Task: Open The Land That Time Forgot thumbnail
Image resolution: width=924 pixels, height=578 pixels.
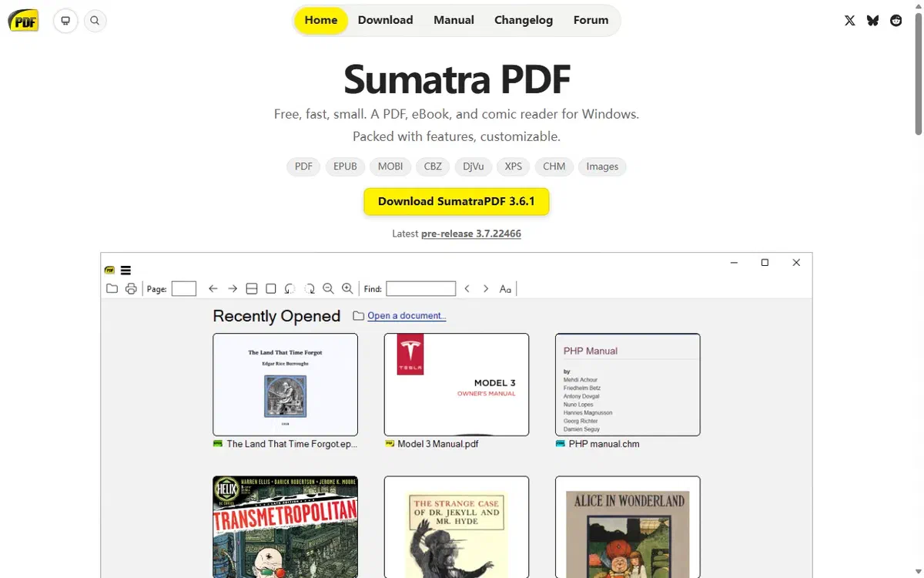Action: click(285, 385)
